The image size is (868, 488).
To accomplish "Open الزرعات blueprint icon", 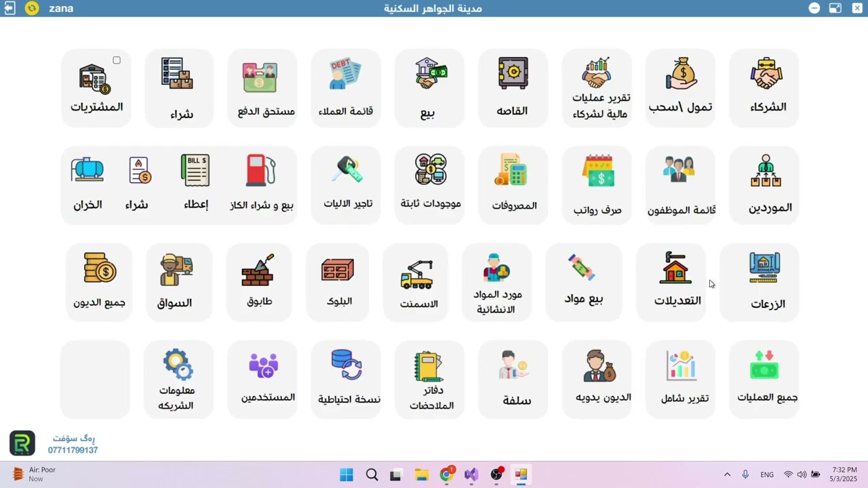I will (765, 268).
